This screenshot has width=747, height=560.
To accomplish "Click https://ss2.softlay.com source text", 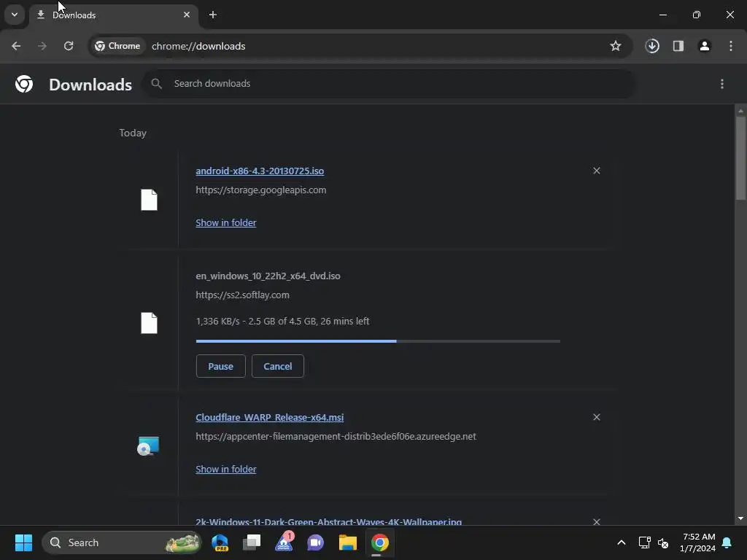I will click(x=242, y=295).
